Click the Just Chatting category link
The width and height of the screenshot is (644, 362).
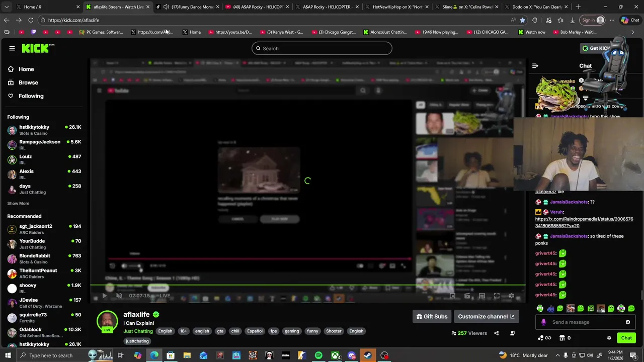click(x=138, y=331)
